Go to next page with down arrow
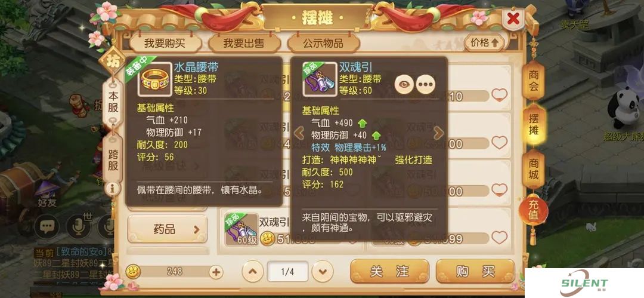Image resolution: width=644 pixels, height=298 pixels. pyautogui.click(x=323, y=272)
